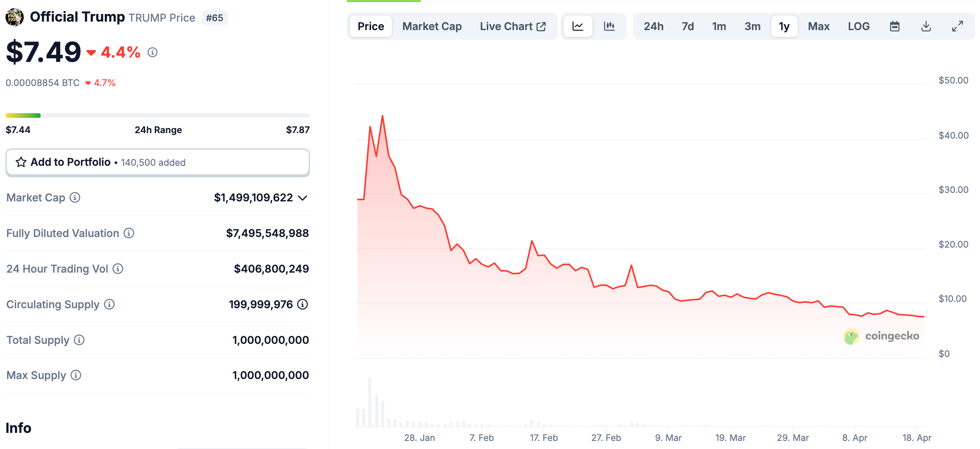
Task: Click the Official Trump coin logo
Action: [14, 17]
